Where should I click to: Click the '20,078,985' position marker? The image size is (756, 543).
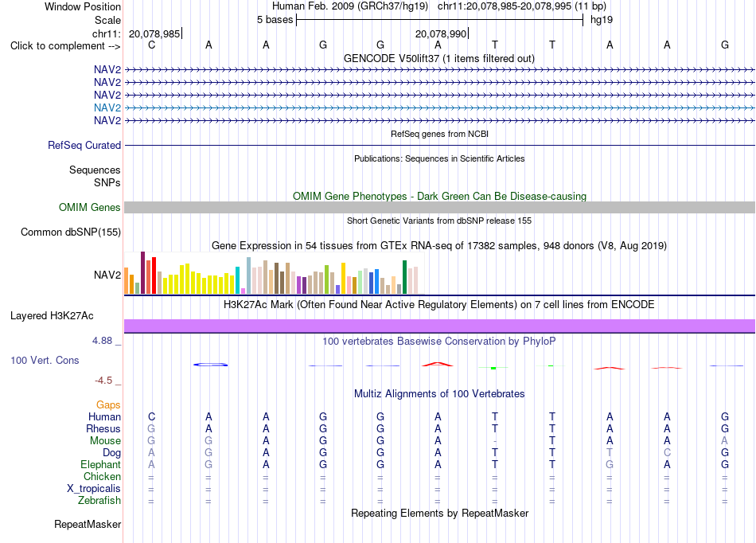click(154, 33)
